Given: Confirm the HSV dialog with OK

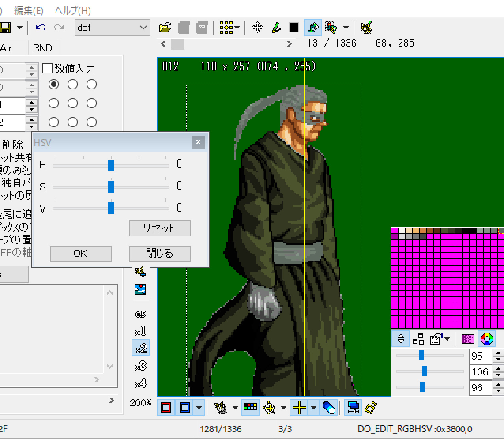Looking at the screenshot, I should [81, 254].
